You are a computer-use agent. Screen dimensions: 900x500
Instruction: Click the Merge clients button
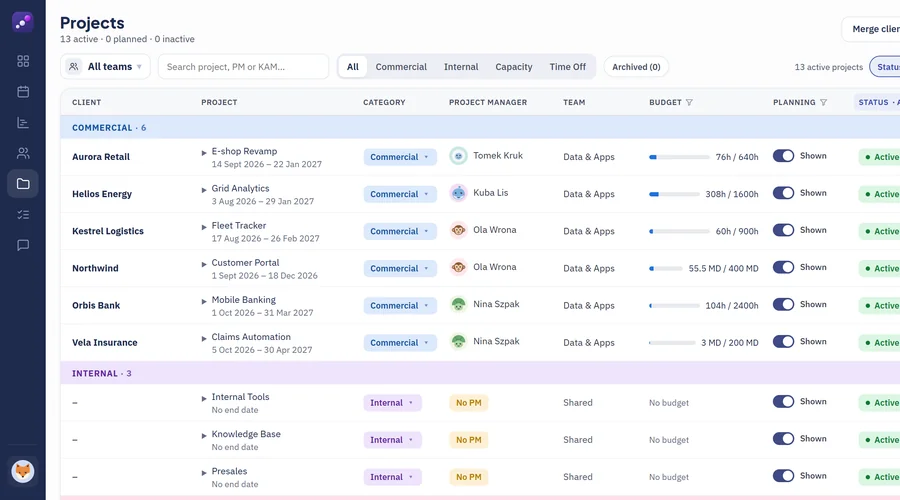click(x=871, y=29)
